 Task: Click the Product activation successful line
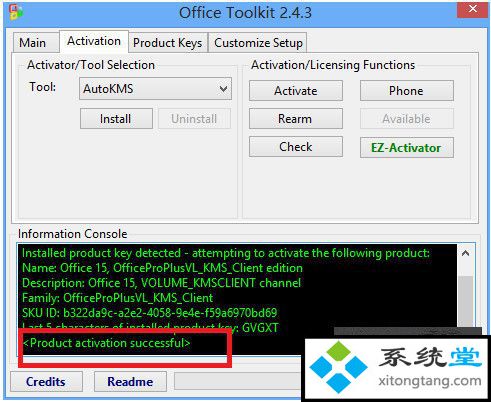[x=107, y=343]
